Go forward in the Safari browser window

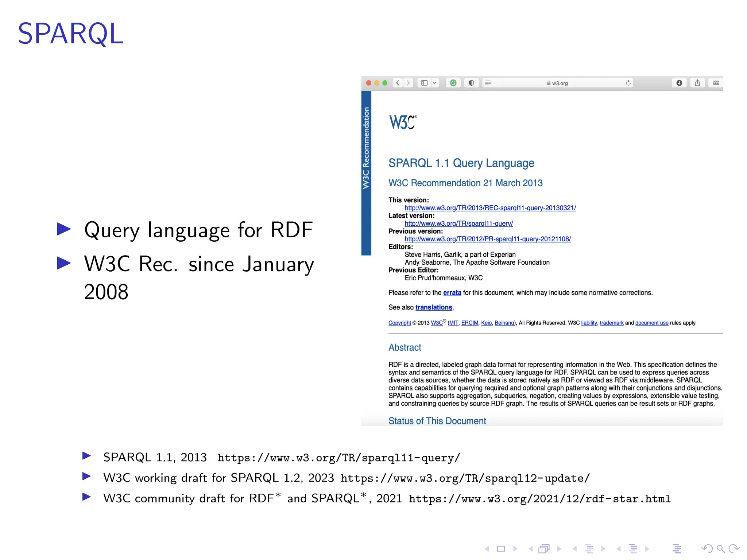pyautogui.click(x=408, y=83)
